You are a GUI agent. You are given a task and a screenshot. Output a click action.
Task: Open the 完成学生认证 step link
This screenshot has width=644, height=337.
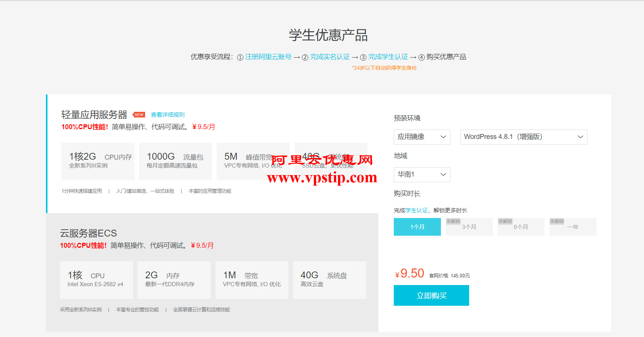point(388,57)
